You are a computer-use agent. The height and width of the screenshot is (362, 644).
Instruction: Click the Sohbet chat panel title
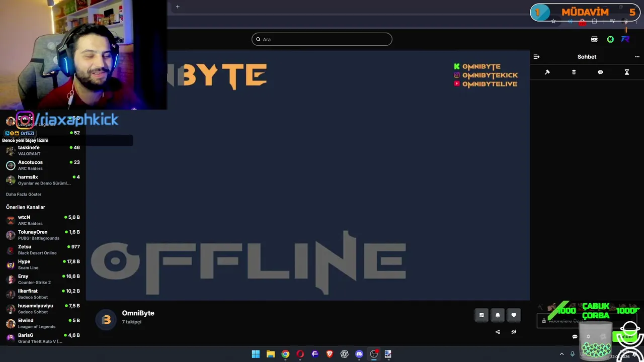(x=587, y=57)
